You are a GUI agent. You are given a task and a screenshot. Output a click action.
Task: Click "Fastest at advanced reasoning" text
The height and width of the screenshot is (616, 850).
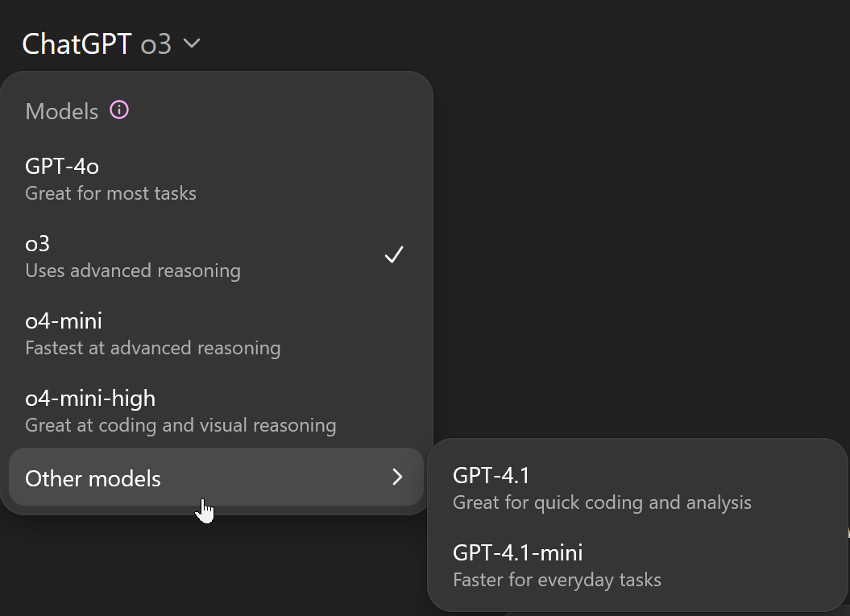coord(153,348)
